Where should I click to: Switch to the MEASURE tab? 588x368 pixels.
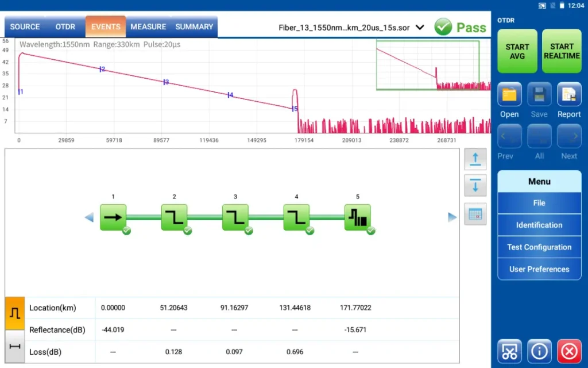[148, 27]
